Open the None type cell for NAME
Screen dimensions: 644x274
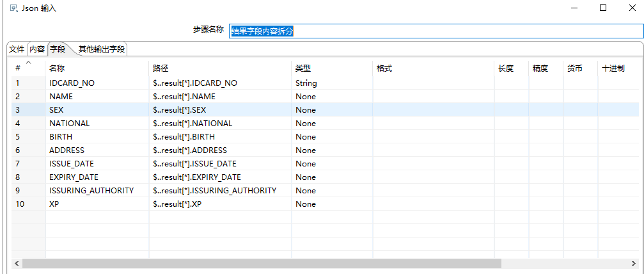point(333,97)
